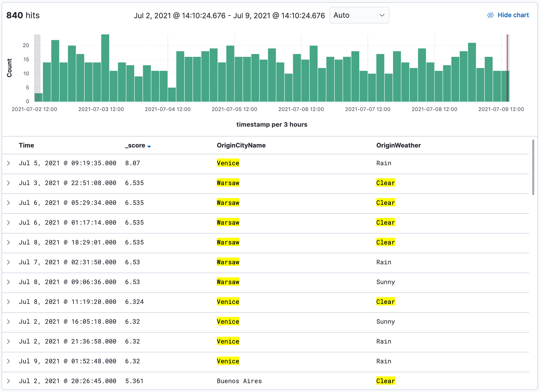
Task: Expand the Jul 3 22:51:08 Warsaw row
Action: click(8, 183)
